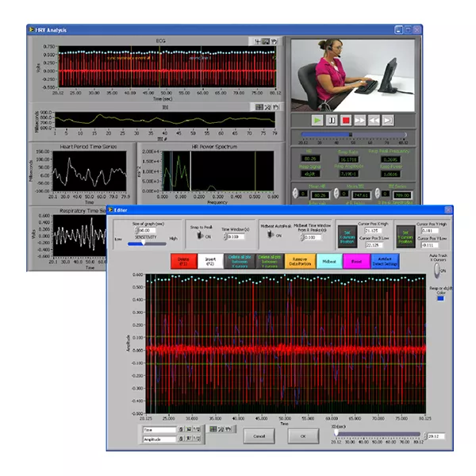Click the Time Window stepper arrows
476x476 pixels.
[x=225, y=236]
